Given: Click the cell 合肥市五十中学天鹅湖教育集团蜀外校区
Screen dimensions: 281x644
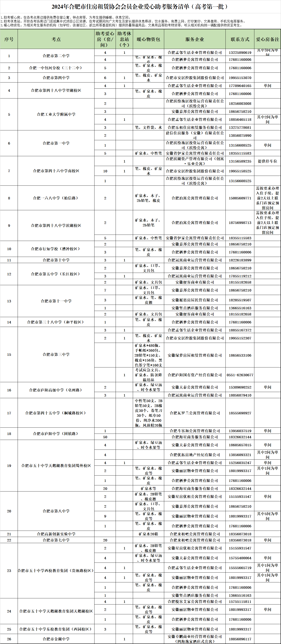Looking at the screenshot, I should [56, 466].
